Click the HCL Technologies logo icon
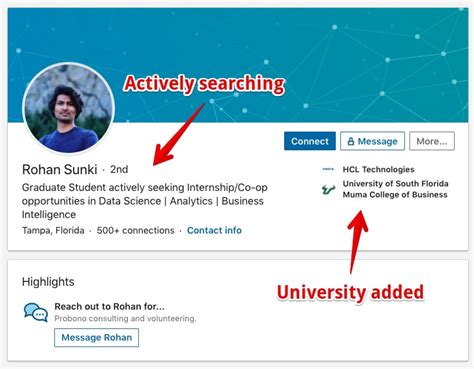Image resolution: width=474 pixels, height=369 pixels. point(328,169)
